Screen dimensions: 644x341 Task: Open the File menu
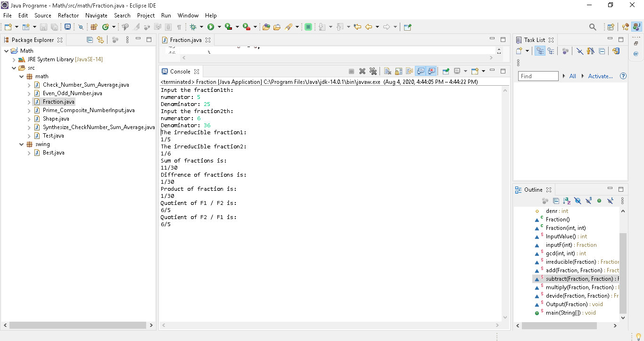(x=7, y=16)
